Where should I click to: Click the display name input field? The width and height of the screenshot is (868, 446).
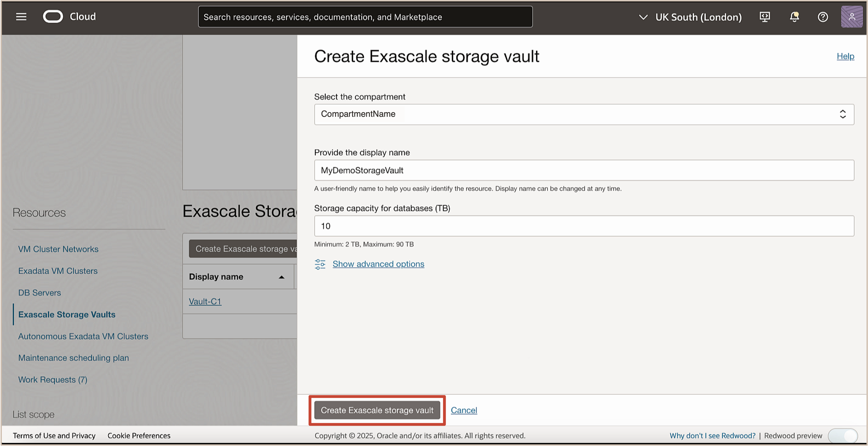[x=584, y=170]
